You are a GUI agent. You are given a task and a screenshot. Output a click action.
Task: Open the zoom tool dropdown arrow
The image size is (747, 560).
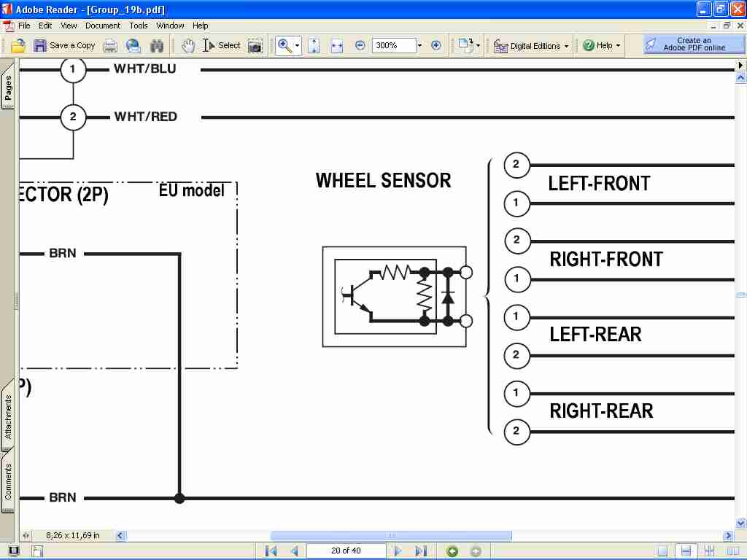coord(298,46)
